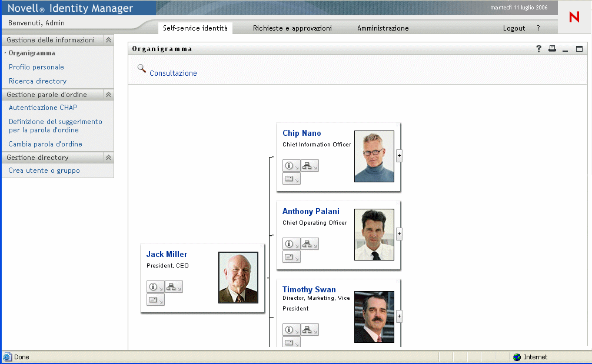The width and height of the screenshot is (592, 364).
Task: Open Definizione del suggerimento per la parola d'ordine
Action: pyautogui.click(x=55, y=126)
